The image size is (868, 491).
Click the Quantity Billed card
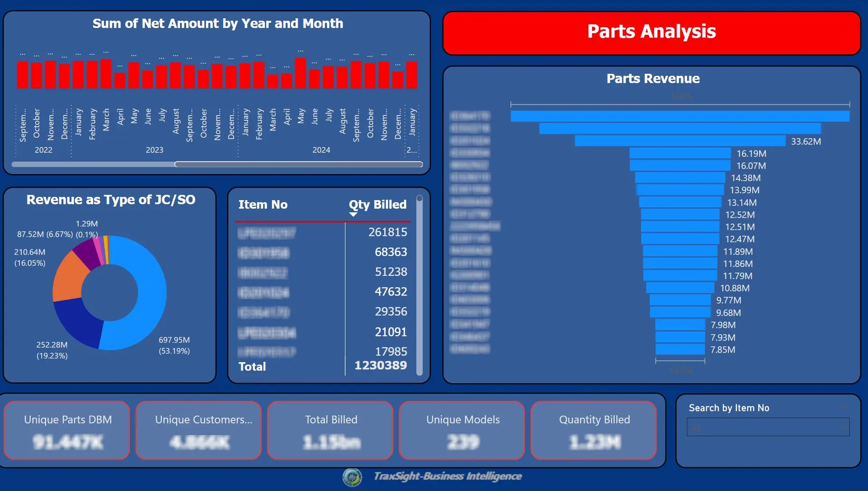tap(594, 430)
